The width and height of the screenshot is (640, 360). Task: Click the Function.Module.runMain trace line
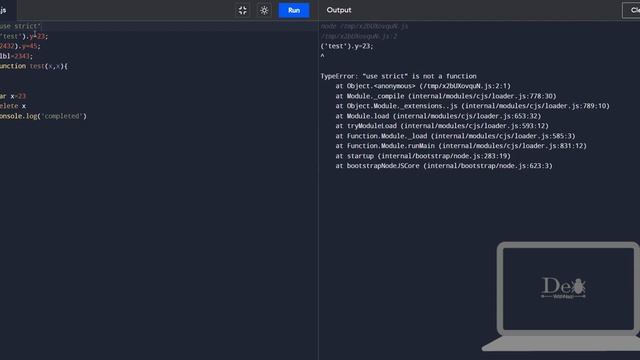[x=461, y=146]
